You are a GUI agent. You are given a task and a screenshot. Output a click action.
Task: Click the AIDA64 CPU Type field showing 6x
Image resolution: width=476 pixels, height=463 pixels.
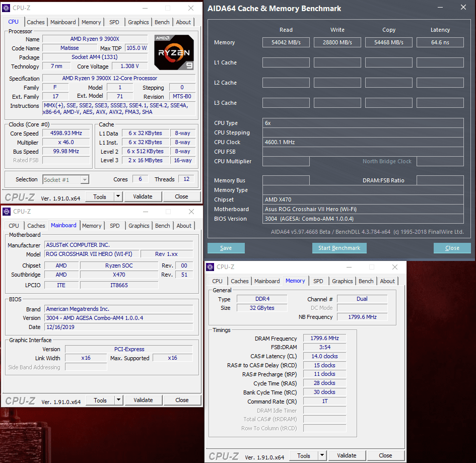tap(363, 123)
